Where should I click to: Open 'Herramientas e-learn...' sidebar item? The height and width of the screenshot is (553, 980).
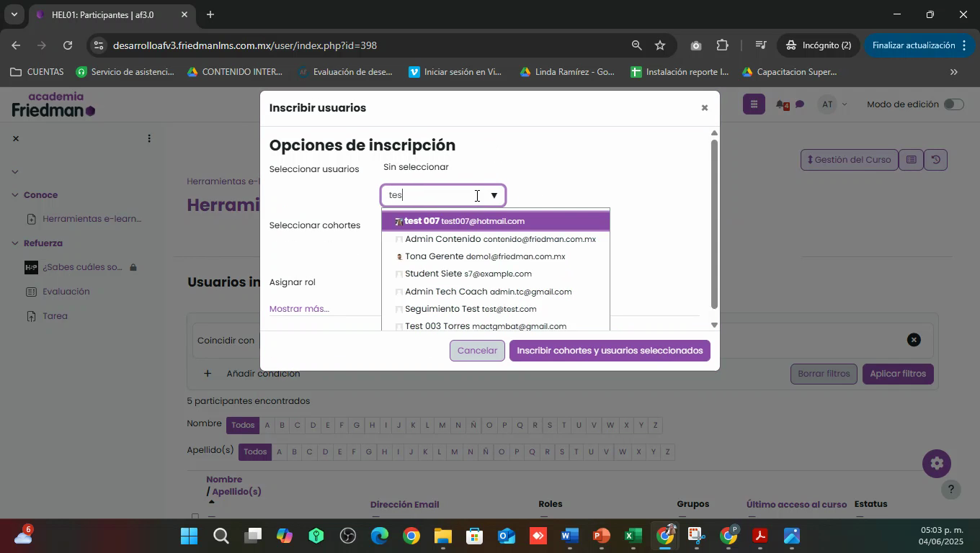click(92, 219)
